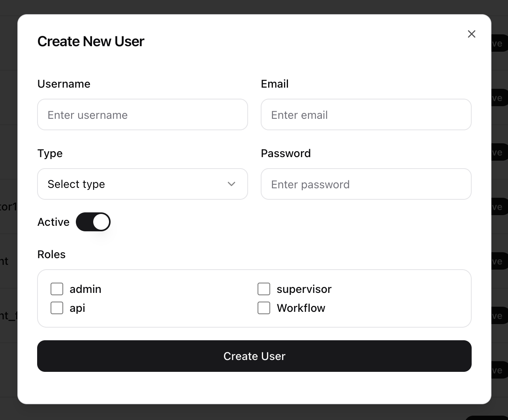Select the Workflow role checkbox

coord(264,308)
